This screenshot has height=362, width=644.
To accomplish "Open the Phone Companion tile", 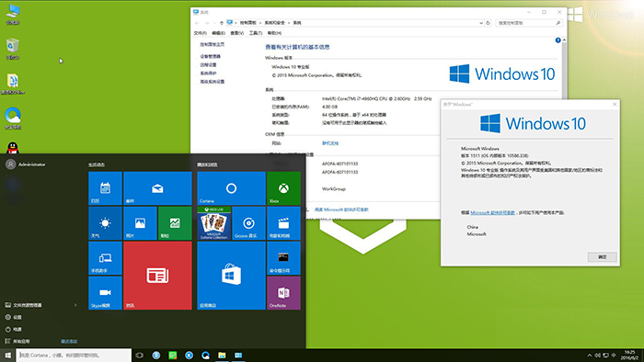I will click(x=105, y=258).
